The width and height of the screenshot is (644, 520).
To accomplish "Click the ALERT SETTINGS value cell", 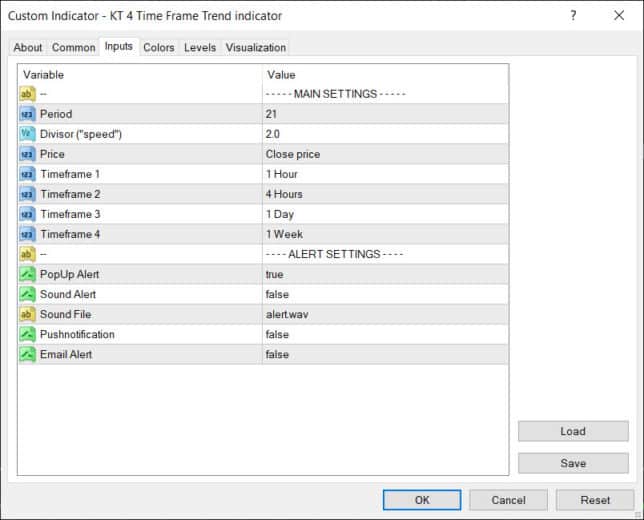I will [x=385, y=254].
